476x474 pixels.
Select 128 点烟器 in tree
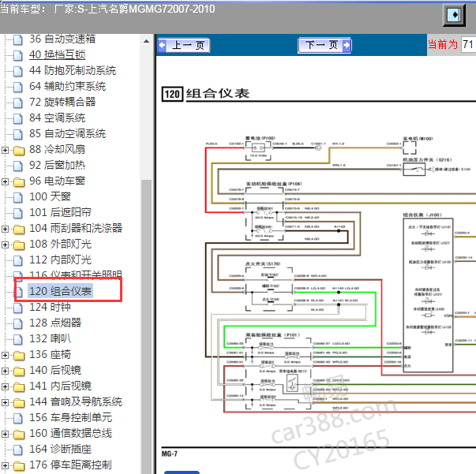click(x=55, y=323)
